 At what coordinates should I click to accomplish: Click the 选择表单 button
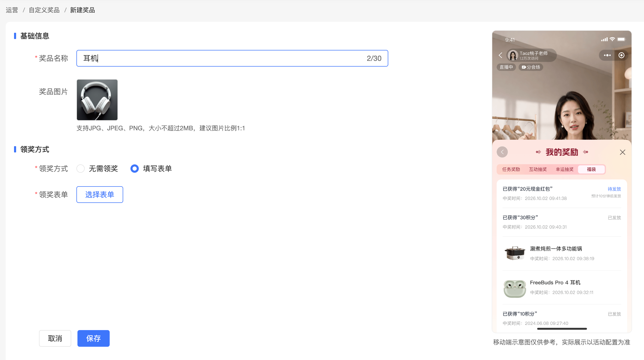tap(100, 195)
